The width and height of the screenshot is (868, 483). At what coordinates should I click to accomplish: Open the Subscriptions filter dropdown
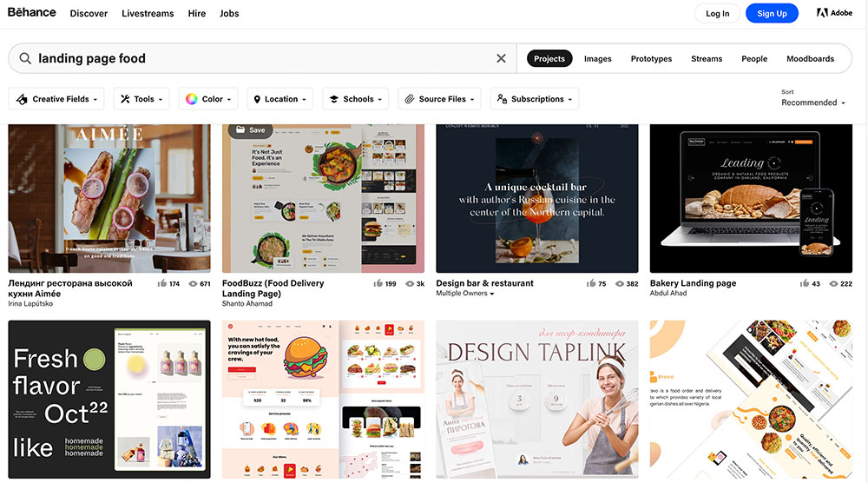tap(534, 99)
